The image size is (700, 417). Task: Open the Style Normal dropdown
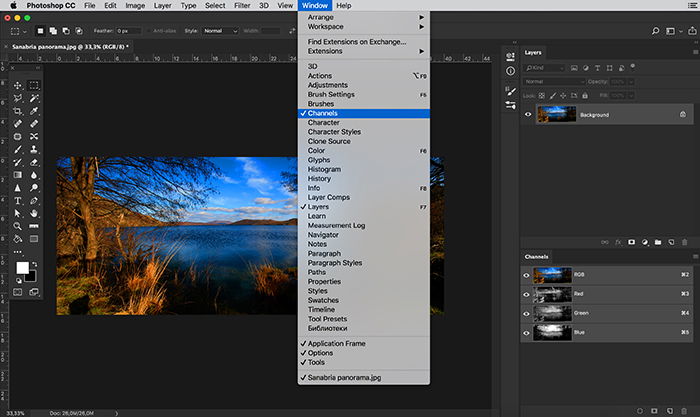[x=221, y=31]
